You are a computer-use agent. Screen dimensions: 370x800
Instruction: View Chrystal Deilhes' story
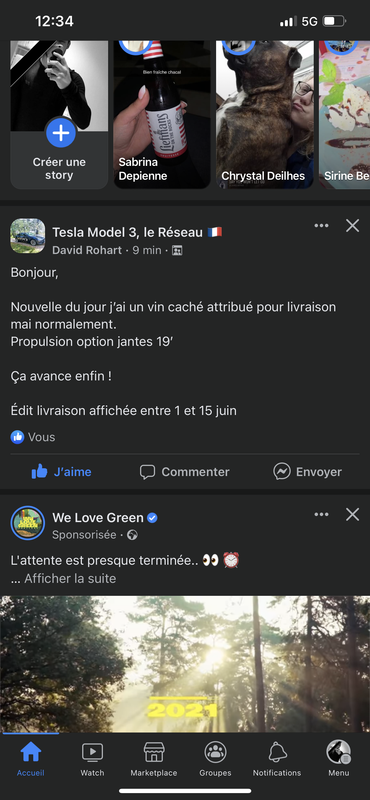pos(265,115)
